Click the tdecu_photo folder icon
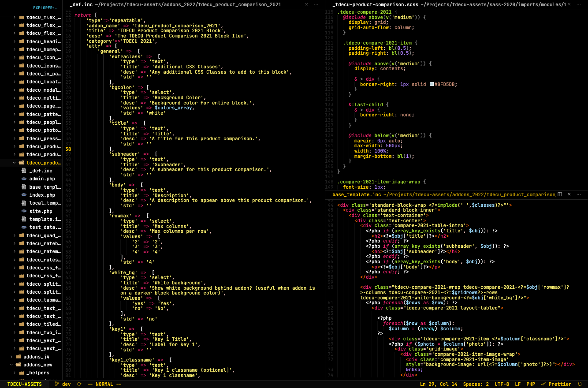The height and width of the screenshot is (388, 588). 22,130
